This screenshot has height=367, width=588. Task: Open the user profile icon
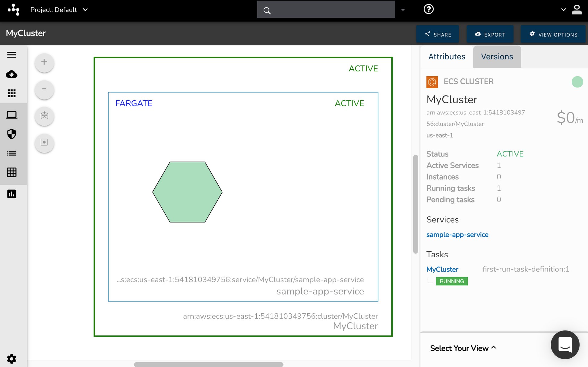coord(577,10)
